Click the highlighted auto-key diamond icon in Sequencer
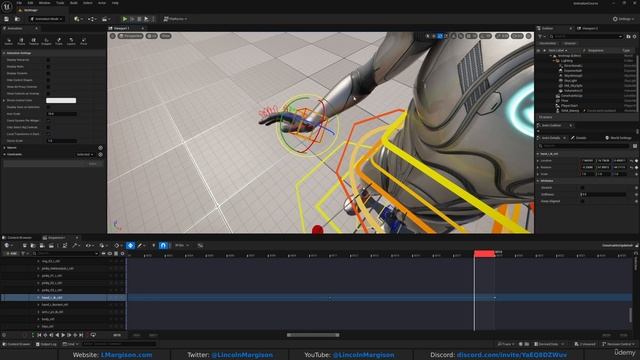 (130, 245)
